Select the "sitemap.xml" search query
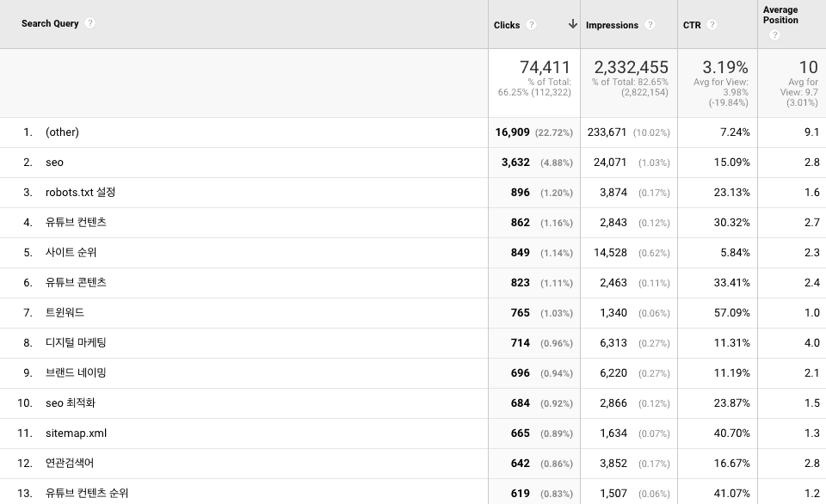The image size is (826, 504). click(76, 433)
